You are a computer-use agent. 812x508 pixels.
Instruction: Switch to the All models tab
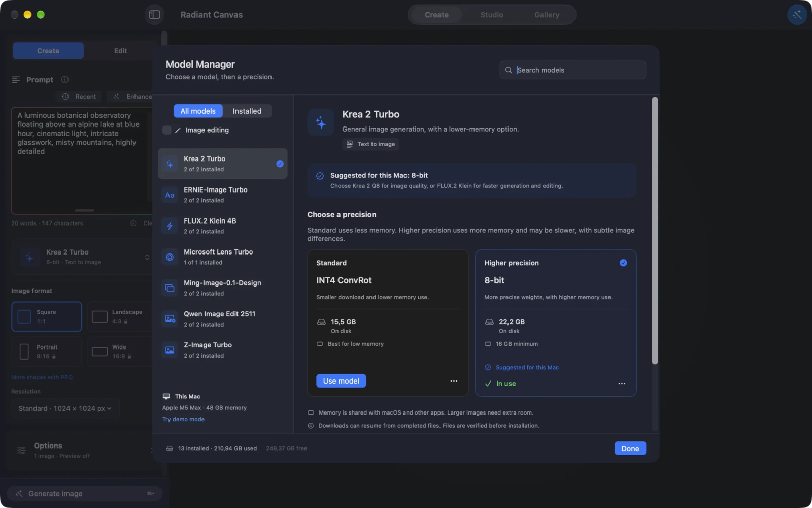pyautogui.click(x=198, y=111)
